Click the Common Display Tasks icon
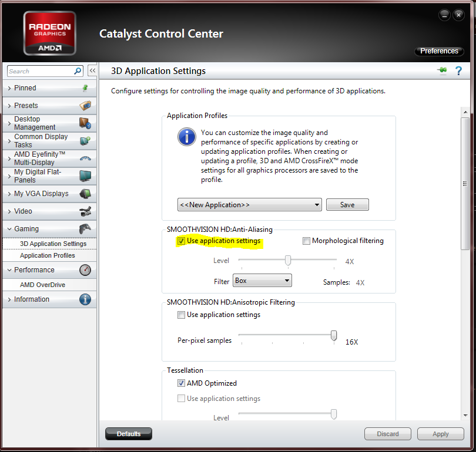This screenshot has height=452, width=476. 85,141
